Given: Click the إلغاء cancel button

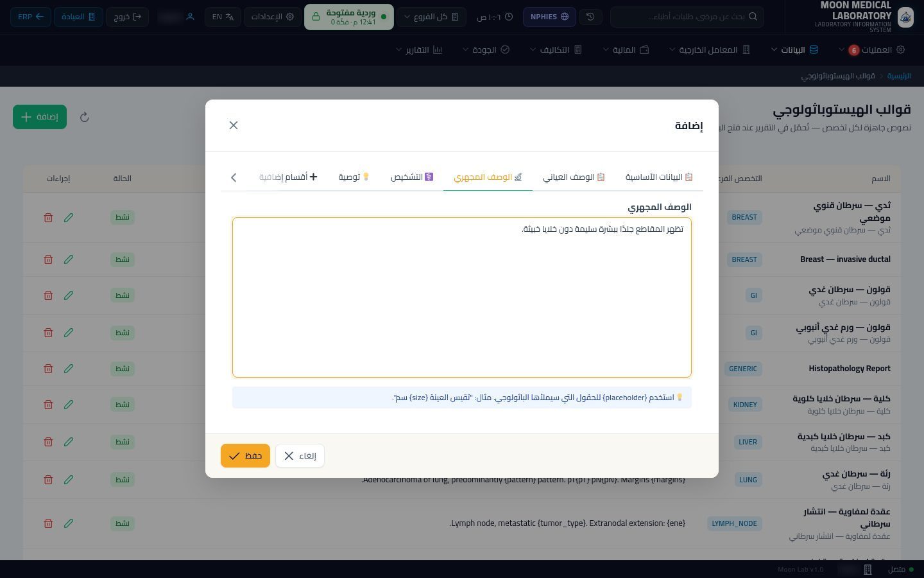Looking at the screenshot, I should (300, 456).
